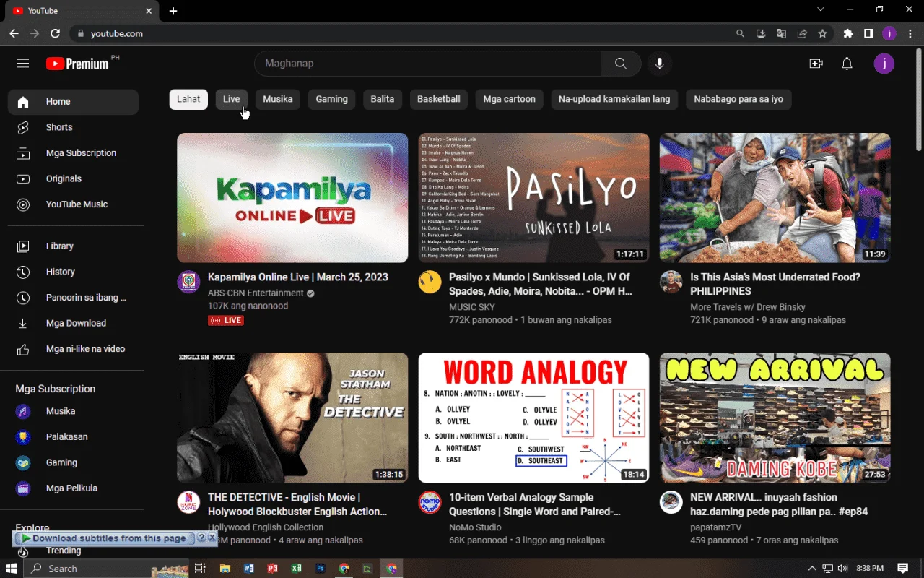Play the Kapamilya Online Live thumbnail
The width and height of the screenshot is (924, 578).
tap(292, 198)
